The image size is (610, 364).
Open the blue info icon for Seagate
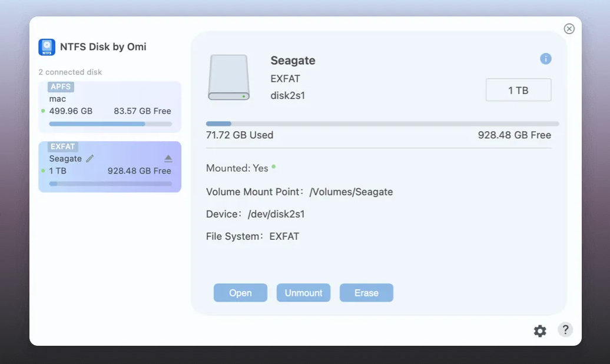[545, 59]
